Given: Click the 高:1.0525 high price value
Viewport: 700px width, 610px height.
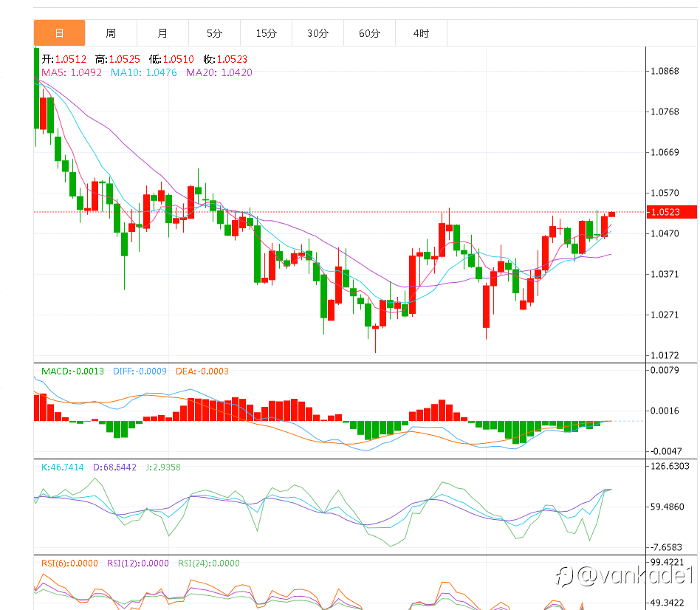Looking at the screenshot, I should [117, 59].
